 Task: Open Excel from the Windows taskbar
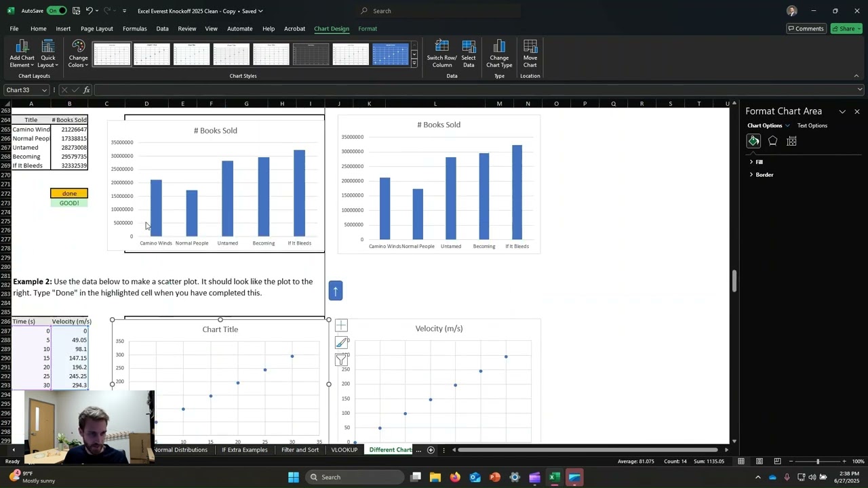(555, 477)
